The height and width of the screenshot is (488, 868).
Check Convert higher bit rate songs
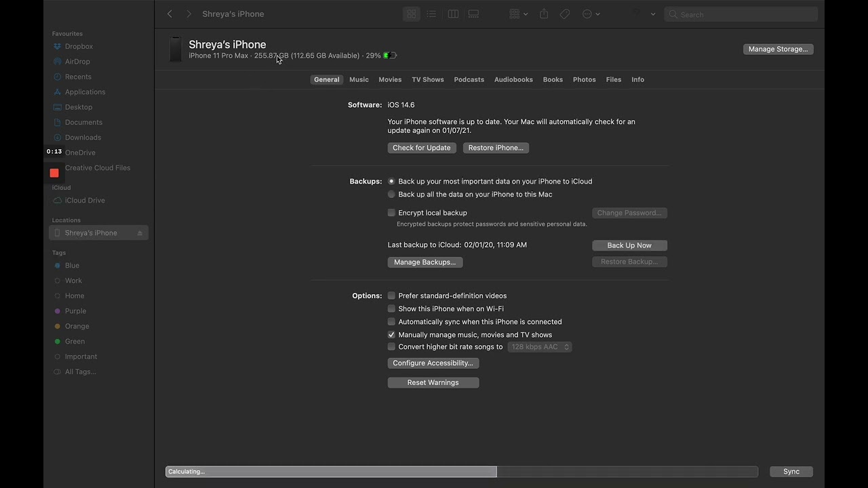[x=391, y=346]
